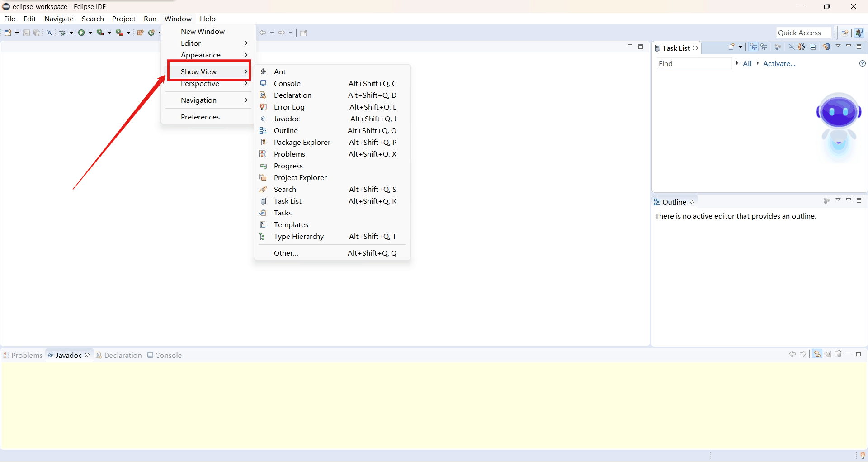This screenshot has height=462, width=868.
Task: Click Show in External Browser icon
Action: [x=838, y=354]
